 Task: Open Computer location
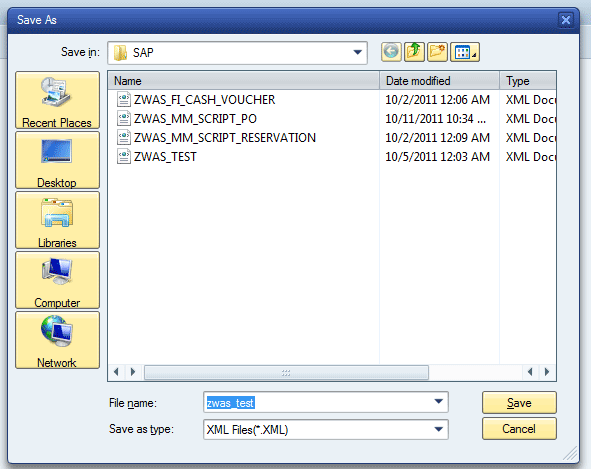57,280
